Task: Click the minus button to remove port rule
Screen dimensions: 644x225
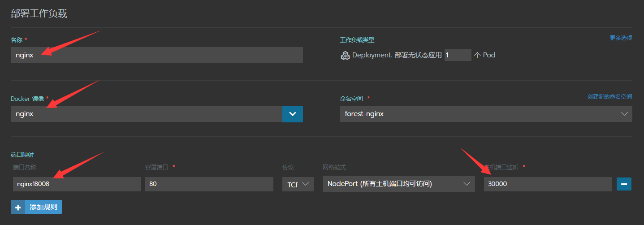Action: tap(624, 184)
